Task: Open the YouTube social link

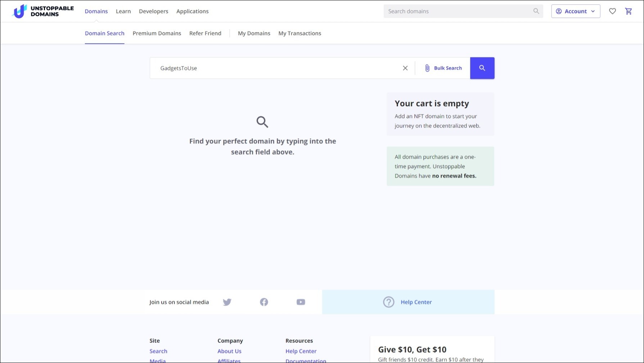Action: point(301,302)
